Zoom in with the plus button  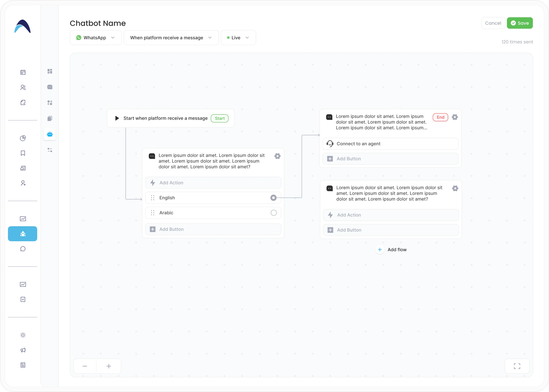tap(109, 366)
